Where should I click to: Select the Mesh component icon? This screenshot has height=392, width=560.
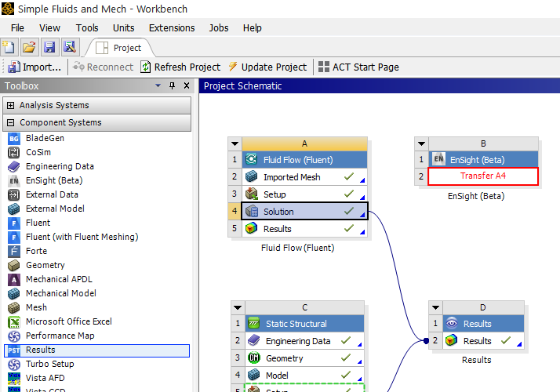pyautogui.click(x=14, y=307)
